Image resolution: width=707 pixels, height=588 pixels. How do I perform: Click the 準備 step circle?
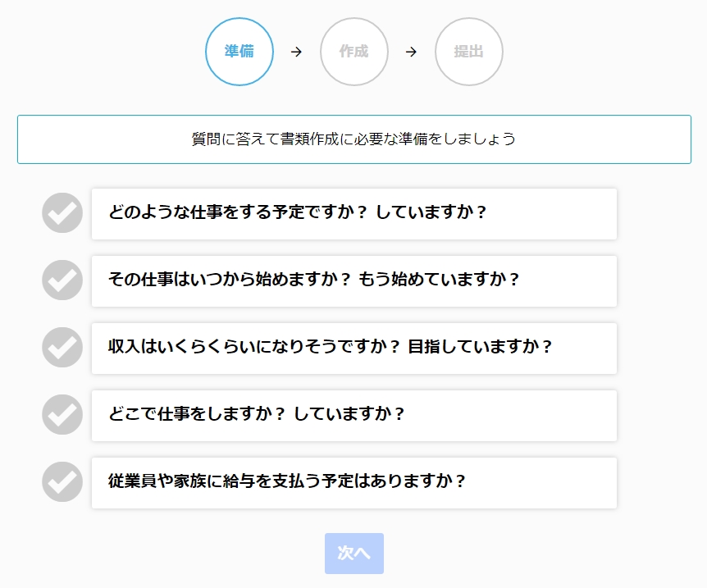click(x=239, y=52)
